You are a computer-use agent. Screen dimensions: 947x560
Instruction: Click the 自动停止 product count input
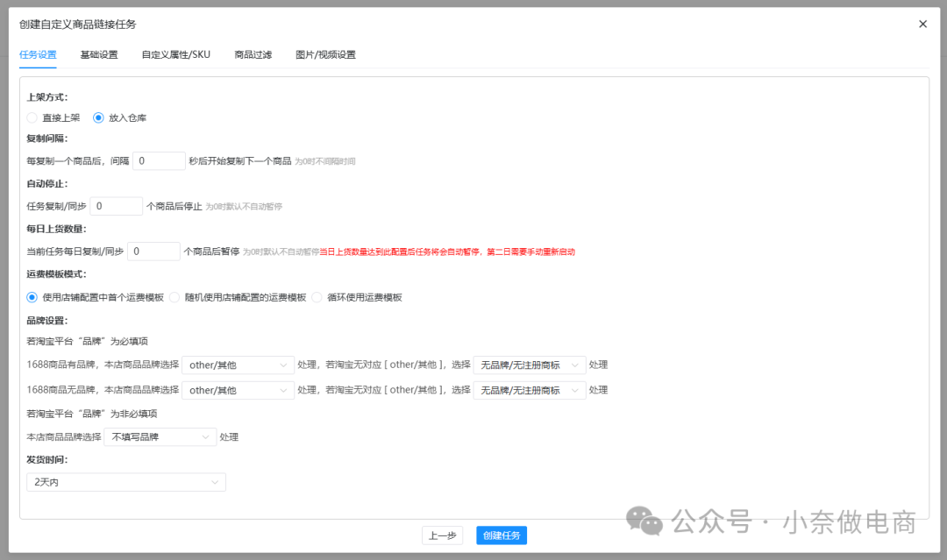tap(116, 206)
